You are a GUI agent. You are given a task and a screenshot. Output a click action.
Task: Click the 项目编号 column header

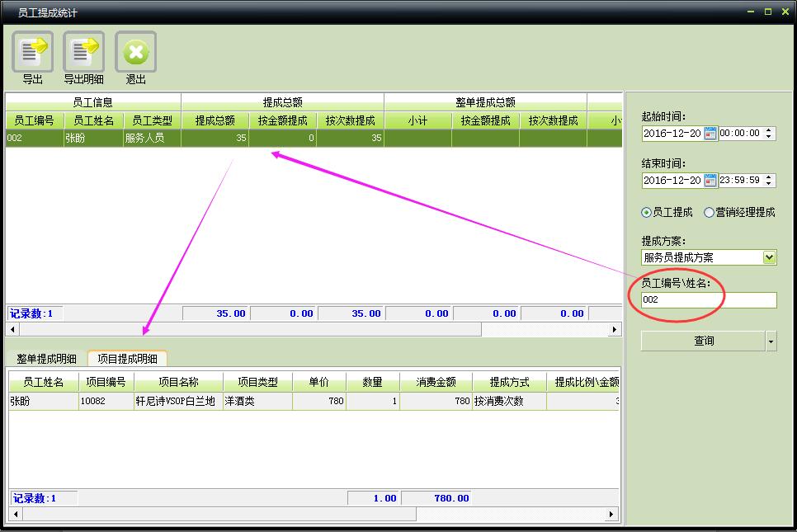coord(106,382)
